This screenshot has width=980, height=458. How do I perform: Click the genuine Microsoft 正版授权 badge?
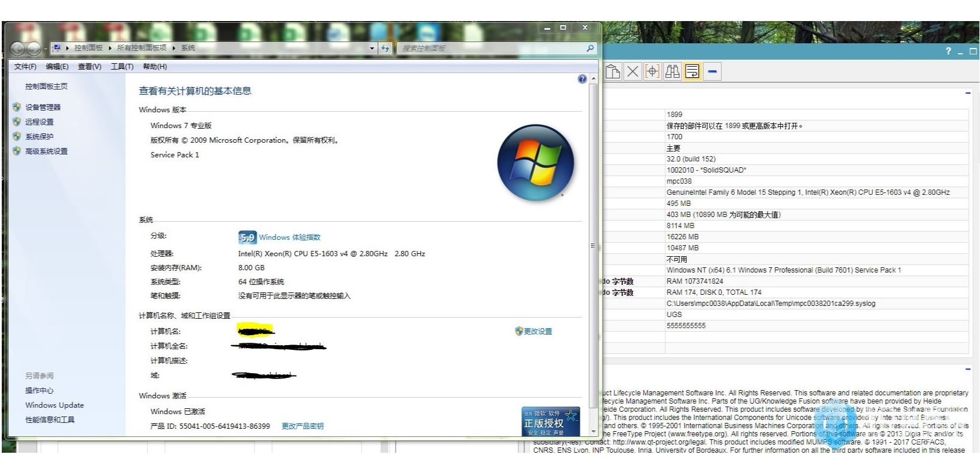coord(551,421)
